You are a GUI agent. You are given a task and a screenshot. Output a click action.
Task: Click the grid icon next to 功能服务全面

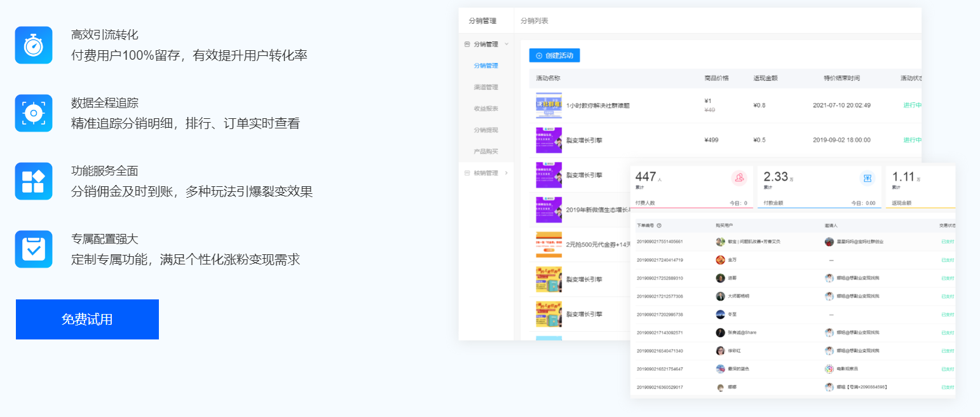[33, 181]
